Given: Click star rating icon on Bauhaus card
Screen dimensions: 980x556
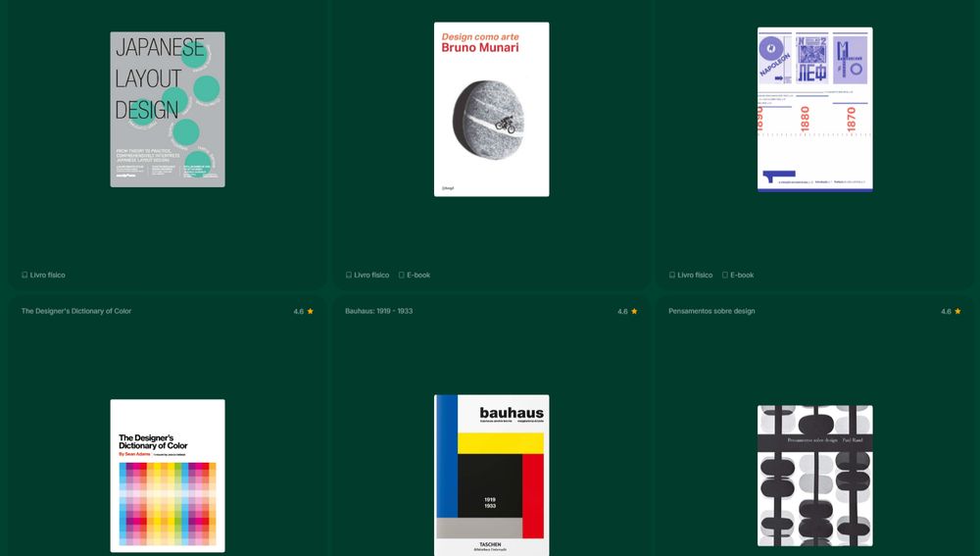Looking at the screenshot, I should (634, 311).
